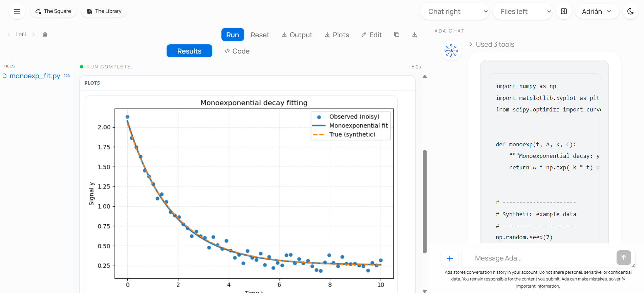
Task: Click the results panel vertical scrollbar
Action: [x=425, y=201]
